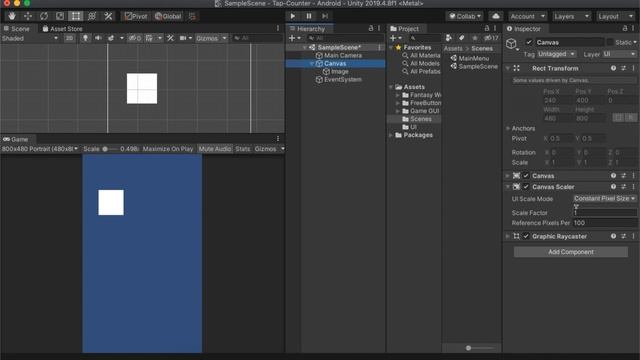640x360 pixels.
Task: Toggle scene audio icon
Action: click(x=98, y=38)
